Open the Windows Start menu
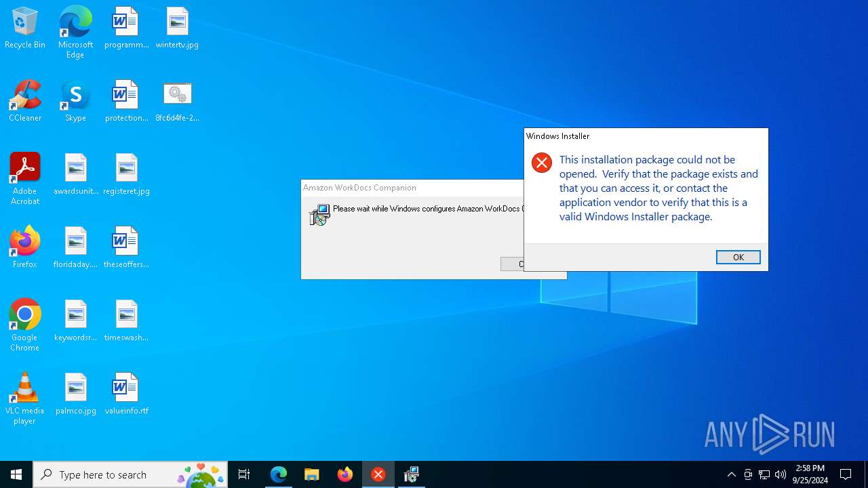Viewport: 868px width, 488px height. 16,474
